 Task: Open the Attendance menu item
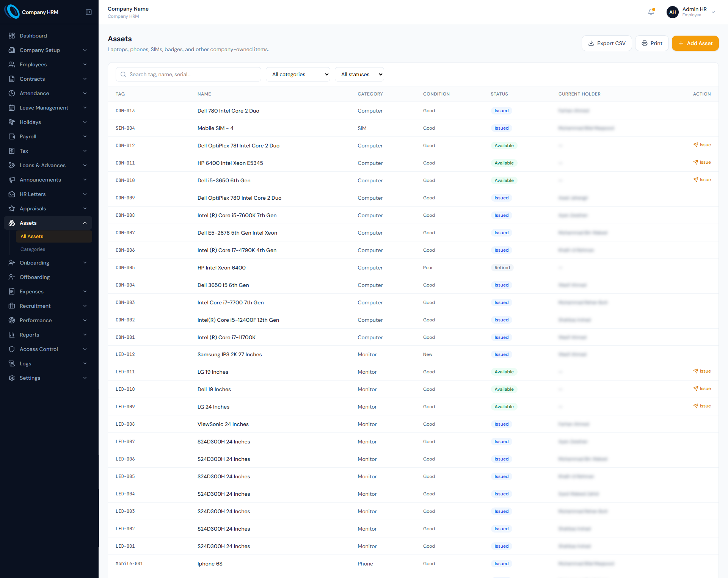point(48,93)
